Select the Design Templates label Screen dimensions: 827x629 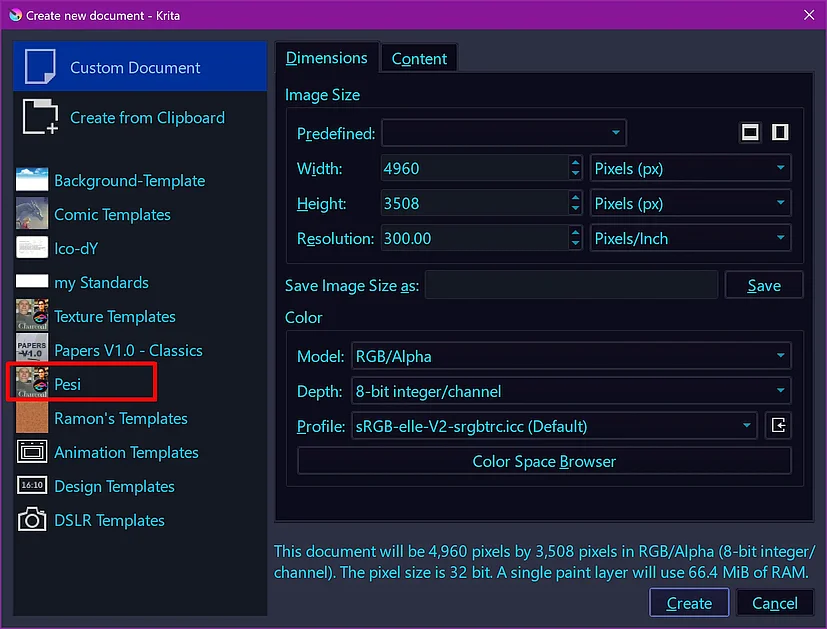coord(114,486)
